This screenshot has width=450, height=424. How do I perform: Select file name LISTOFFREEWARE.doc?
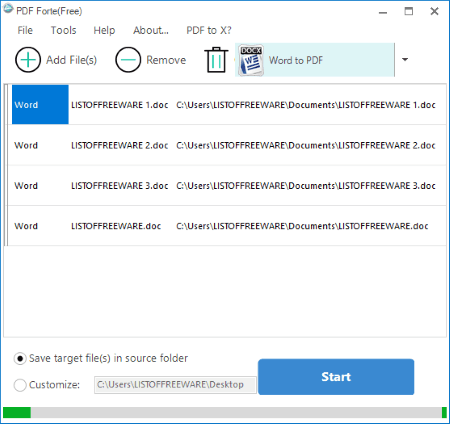[x=116, y=226]
